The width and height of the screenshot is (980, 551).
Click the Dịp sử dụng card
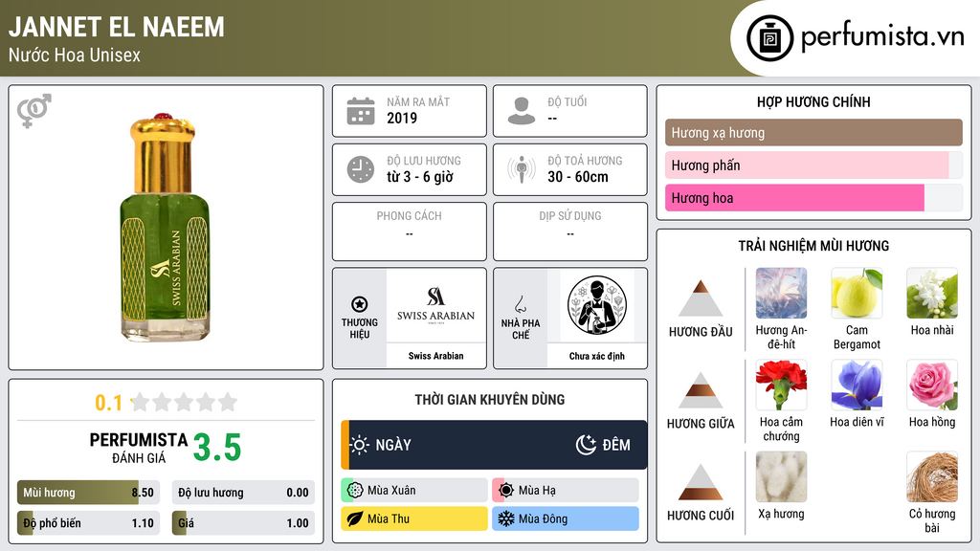pos(570,231)
